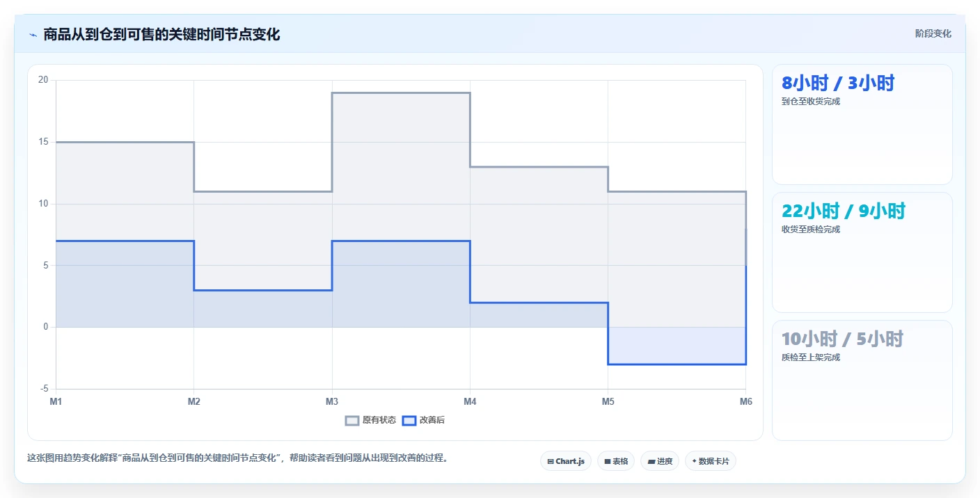Select the 进度 tag chip

pos(660,461)
